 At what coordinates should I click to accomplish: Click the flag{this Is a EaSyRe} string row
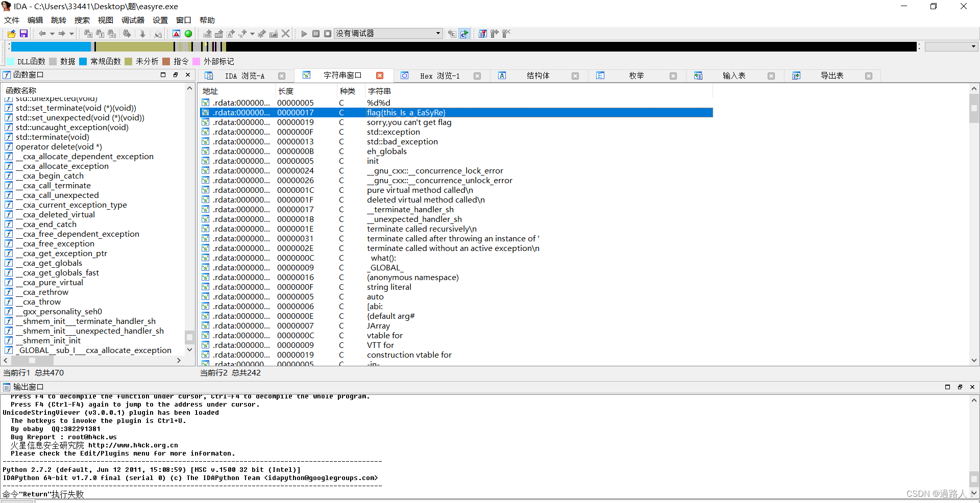pyautogui.click(x=407, y=113)
